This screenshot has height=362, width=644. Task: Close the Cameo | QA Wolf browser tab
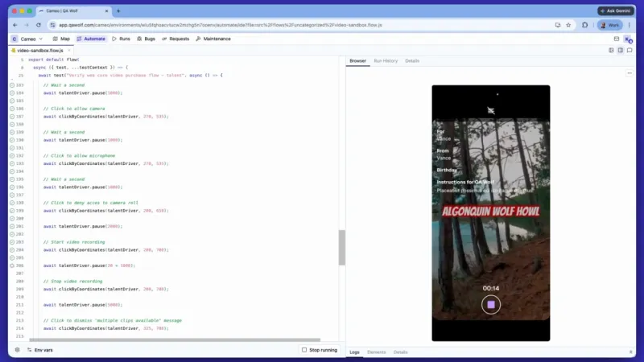click(107, 11)
